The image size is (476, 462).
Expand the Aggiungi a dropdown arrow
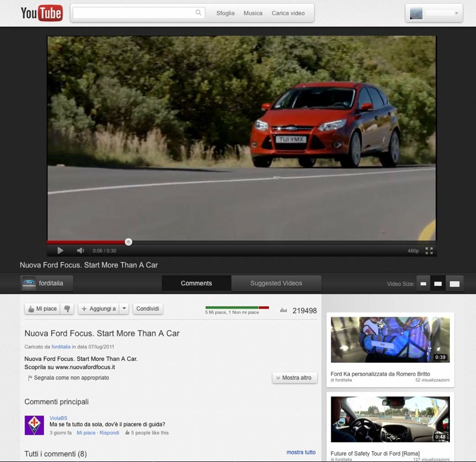pyautogui.click(x=124, y=308)
